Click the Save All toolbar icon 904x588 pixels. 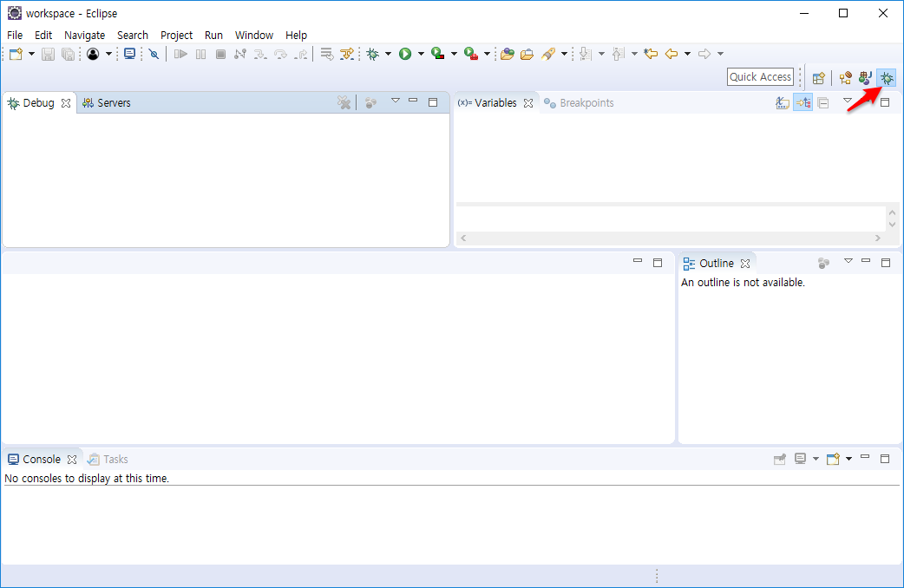[68, 54]
